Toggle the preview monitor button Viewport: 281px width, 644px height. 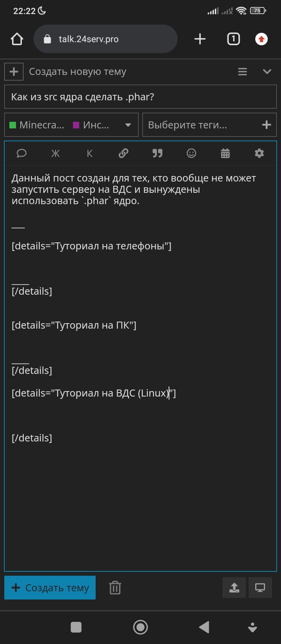pos(260,588)
